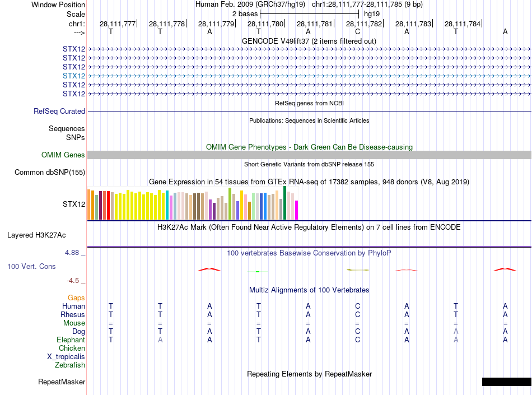Click the Rhesus alignment row label
This screenshot has height=395, width=532.
(x=73, y=315)
